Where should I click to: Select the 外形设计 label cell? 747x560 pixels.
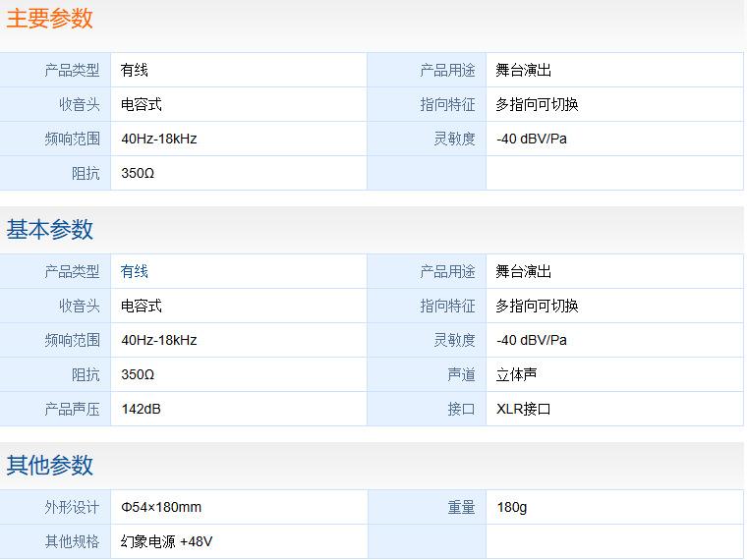coord(72,507)
